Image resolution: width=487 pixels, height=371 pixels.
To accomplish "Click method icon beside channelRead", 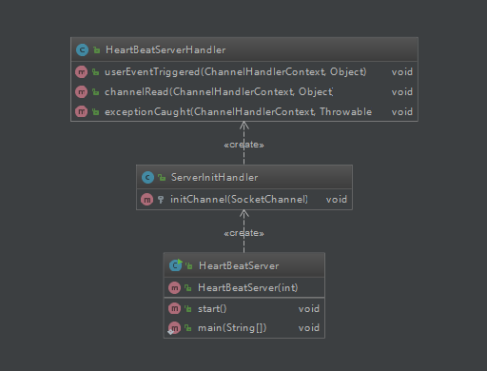I will (81, 92).
